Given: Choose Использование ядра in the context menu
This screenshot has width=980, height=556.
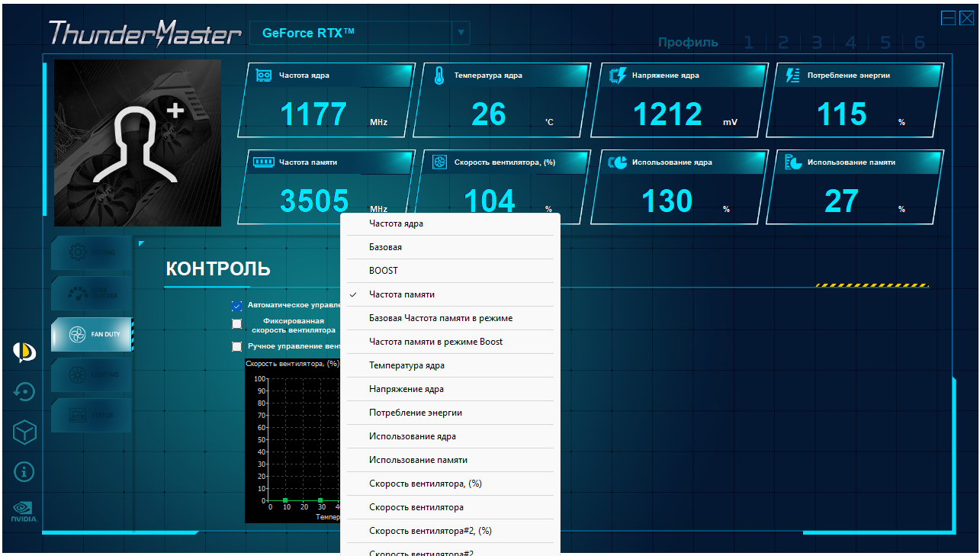Looking at the screenshot, I should pyautogui.click(x=450, y=436).
